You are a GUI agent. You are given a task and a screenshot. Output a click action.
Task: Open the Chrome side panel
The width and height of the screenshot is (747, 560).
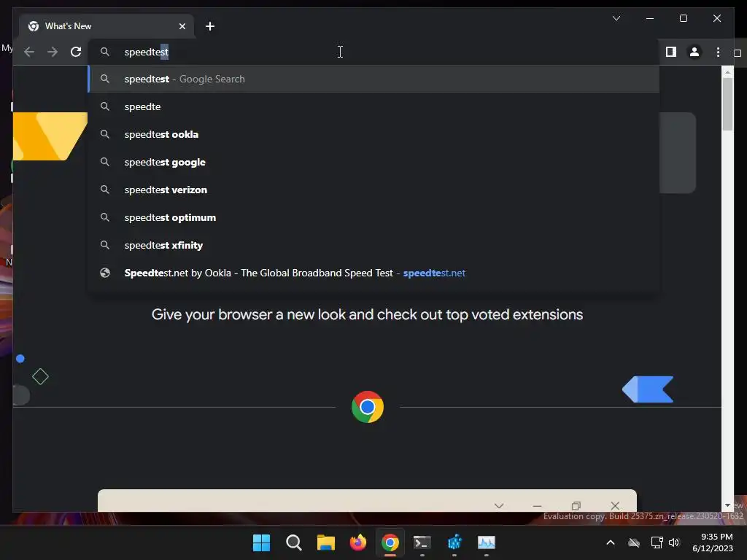point(671,52)
